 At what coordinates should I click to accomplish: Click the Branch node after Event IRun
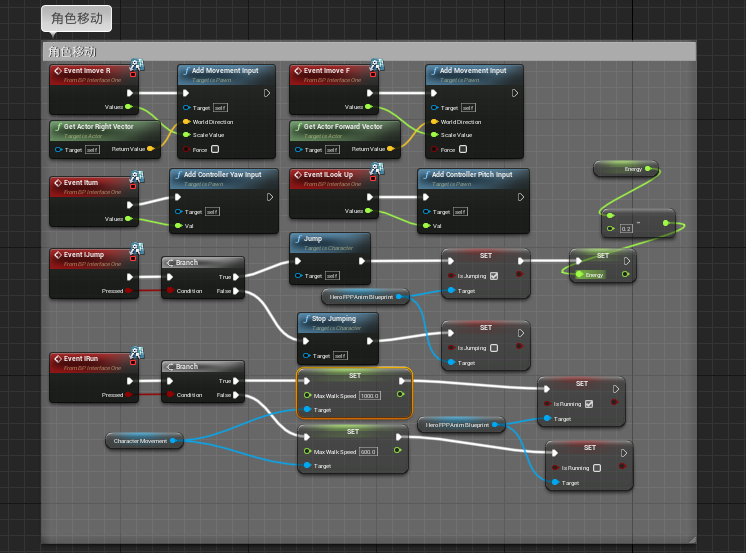point(203,381)
